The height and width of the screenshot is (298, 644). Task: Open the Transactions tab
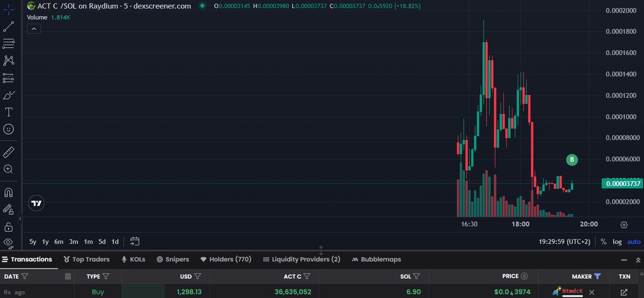click(27, 259)
